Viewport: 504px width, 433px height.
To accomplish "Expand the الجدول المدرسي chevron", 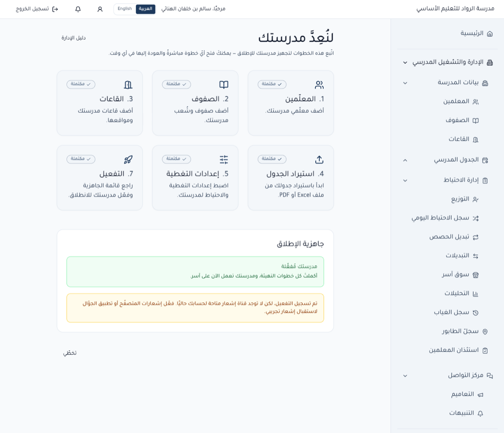I will click(x=405, y=160).
